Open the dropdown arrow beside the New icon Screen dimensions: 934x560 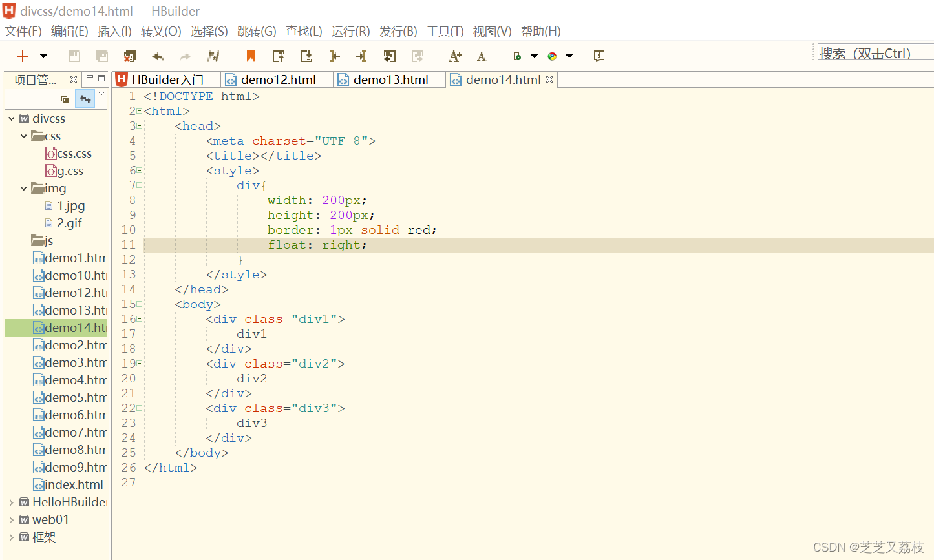click(43, 56)
